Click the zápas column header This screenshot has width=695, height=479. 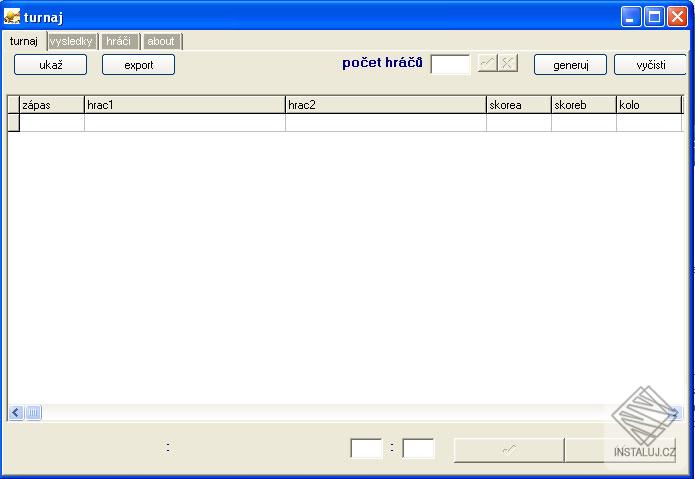coord(52,105)
